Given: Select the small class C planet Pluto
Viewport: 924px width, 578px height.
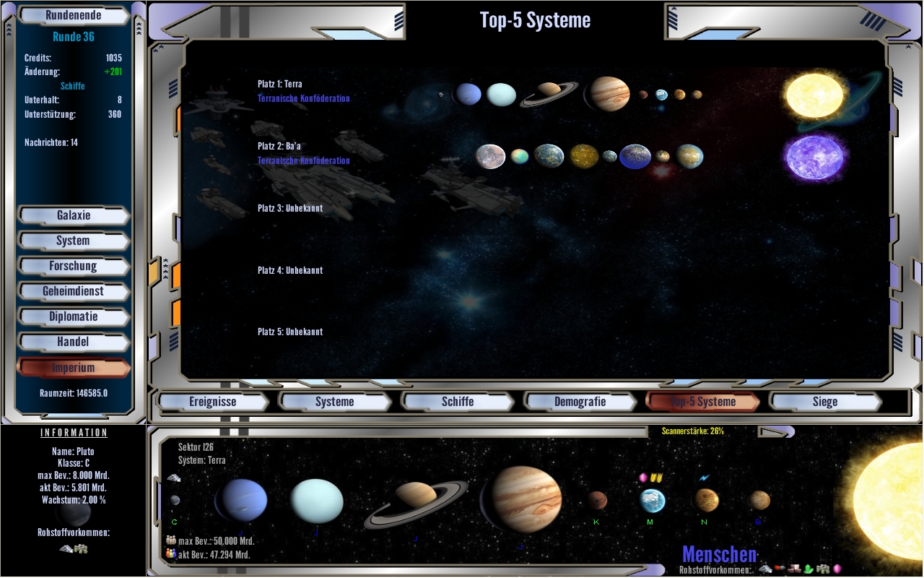Looking at the screenshot, I should coord(175,500).
